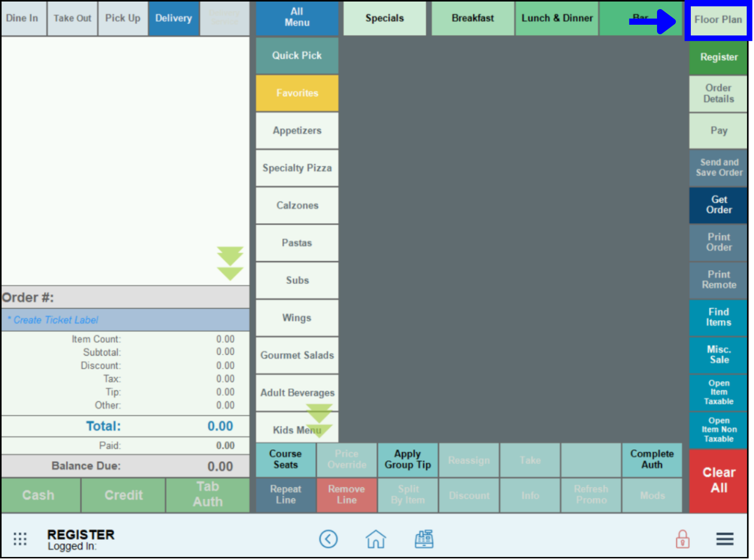This screenshot has width=754, height=560.
Task: Select the yellow Favorites category
Action: tap(297, 93)
